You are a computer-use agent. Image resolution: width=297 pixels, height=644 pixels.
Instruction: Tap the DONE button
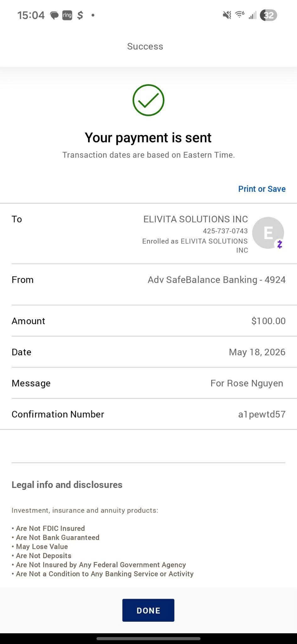tap(148, 610)
